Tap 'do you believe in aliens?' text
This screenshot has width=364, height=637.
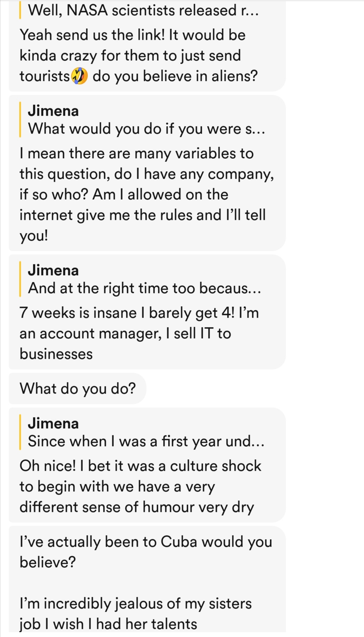pyautogui.click(x=175, y=76)
